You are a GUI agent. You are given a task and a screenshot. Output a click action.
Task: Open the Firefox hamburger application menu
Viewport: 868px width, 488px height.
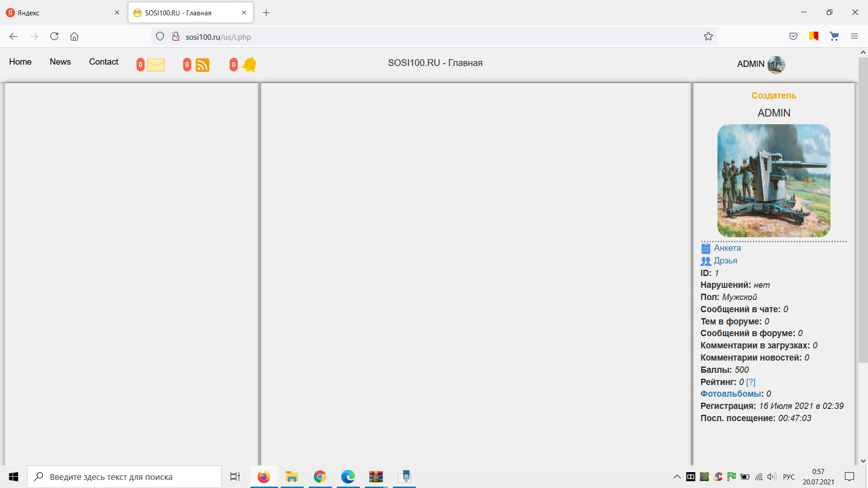point(854,37)
